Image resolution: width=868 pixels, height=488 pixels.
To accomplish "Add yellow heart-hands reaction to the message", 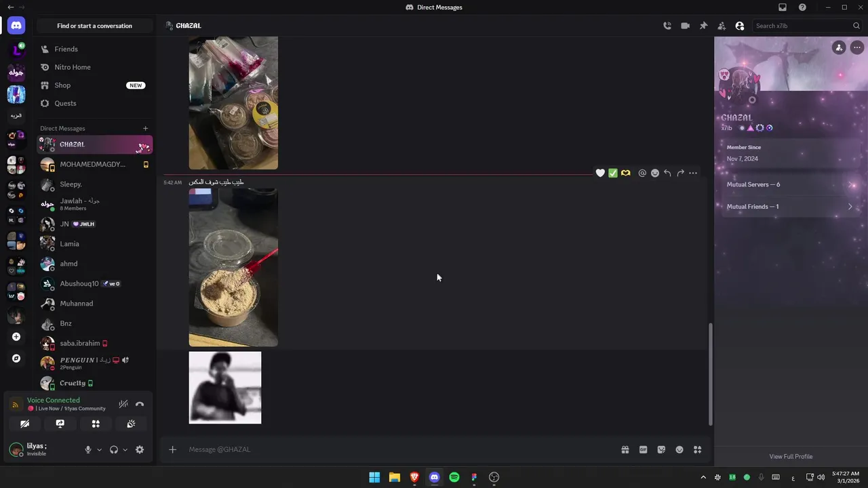I will (626, 174).
